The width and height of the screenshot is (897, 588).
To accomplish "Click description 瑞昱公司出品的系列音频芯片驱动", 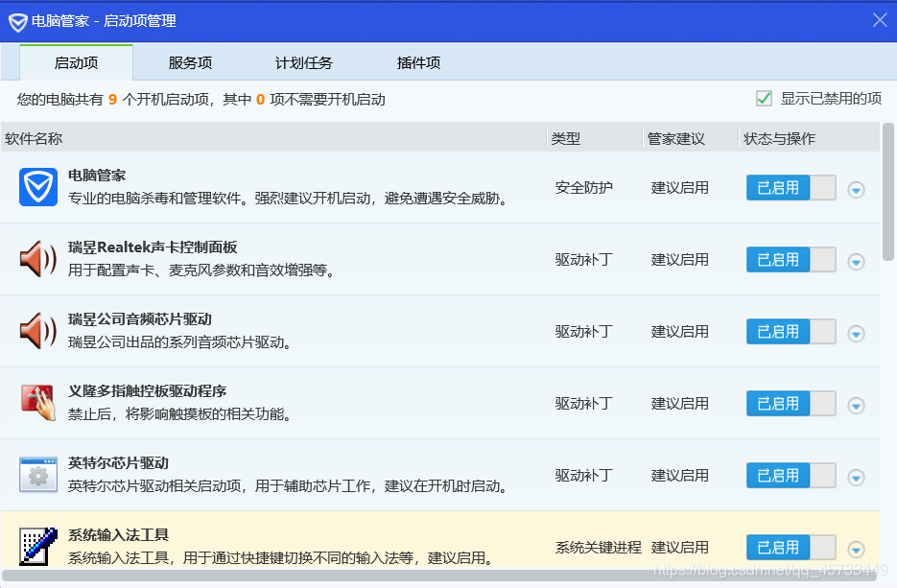I will [x=179, y=342].
